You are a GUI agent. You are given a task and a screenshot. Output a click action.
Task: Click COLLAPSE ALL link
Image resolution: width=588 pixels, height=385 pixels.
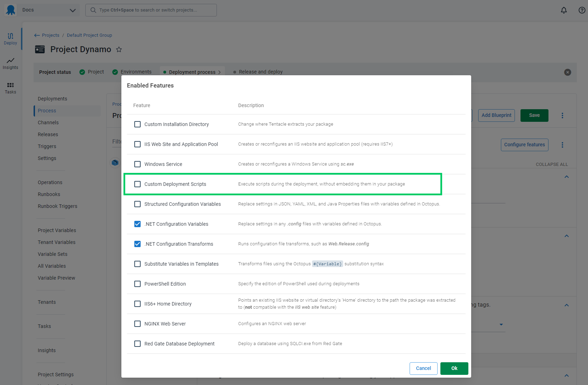coord(552,164)
